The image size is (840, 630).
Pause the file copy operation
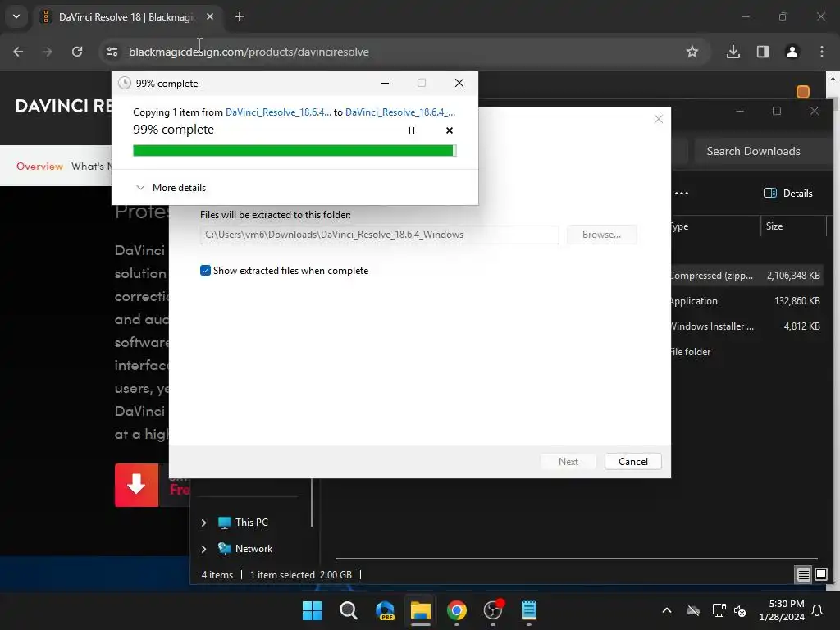click(411, 130)
